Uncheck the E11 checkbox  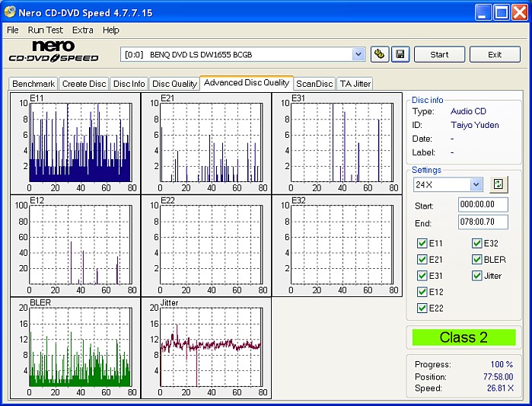pos(422,244)
